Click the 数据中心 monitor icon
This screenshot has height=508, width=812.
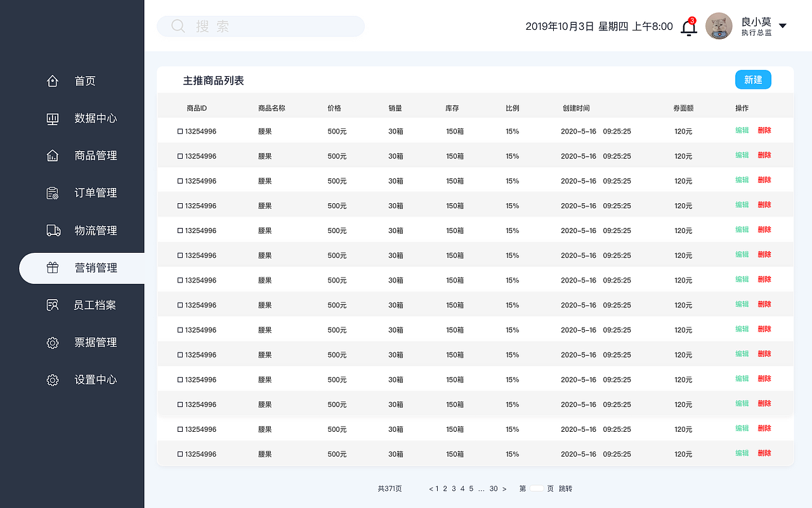tap(53, 118)
